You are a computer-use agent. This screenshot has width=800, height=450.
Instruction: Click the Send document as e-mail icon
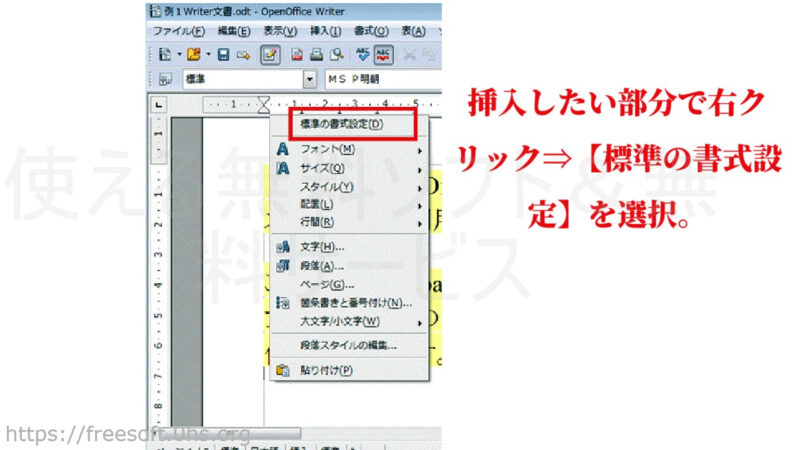(243, 55)
